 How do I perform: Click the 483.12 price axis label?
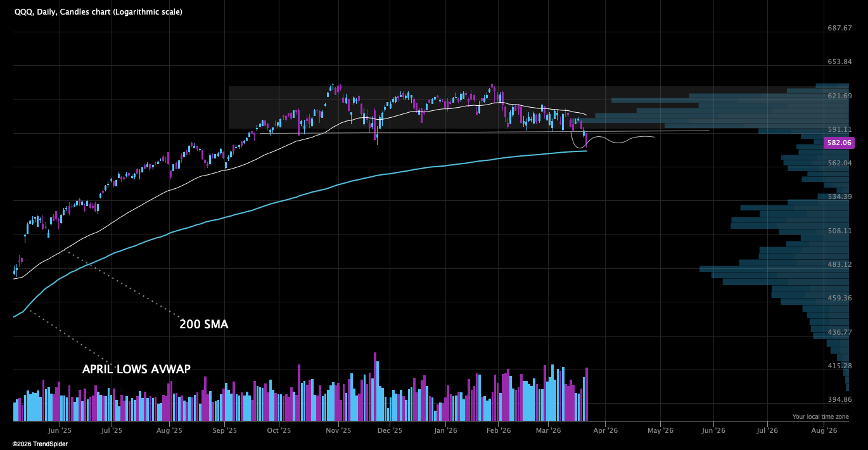(x=839, y=264)
